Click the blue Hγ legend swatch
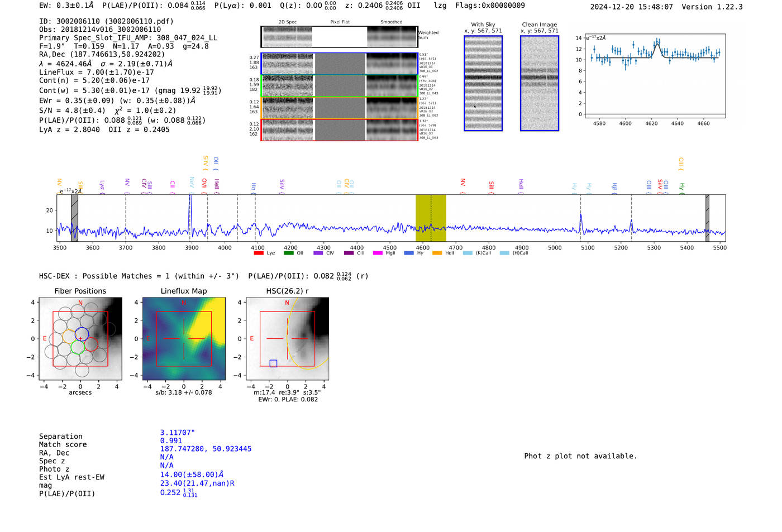The width and height of the screenshot is (782, 532). (409, 253)
